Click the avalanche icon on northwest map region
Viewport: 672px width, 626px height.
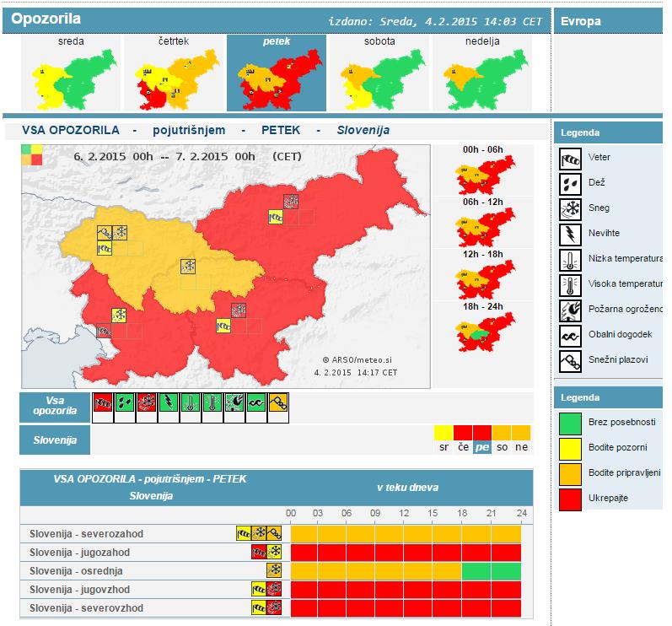pos(105,232)
